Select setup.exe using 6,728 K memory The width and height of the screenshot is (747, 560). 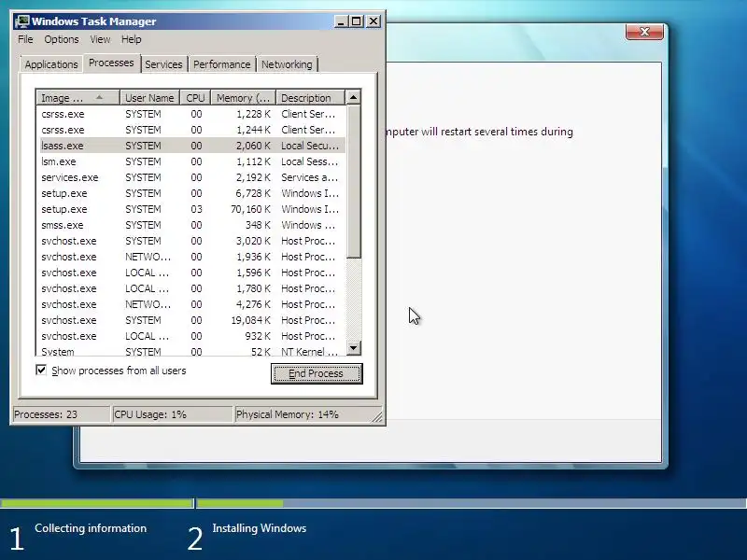[191, 193]
